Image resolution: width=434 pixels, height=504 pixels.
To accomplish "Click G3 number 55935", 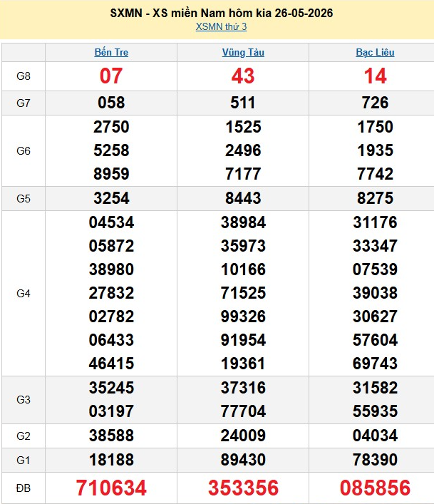I will [375, 411].
